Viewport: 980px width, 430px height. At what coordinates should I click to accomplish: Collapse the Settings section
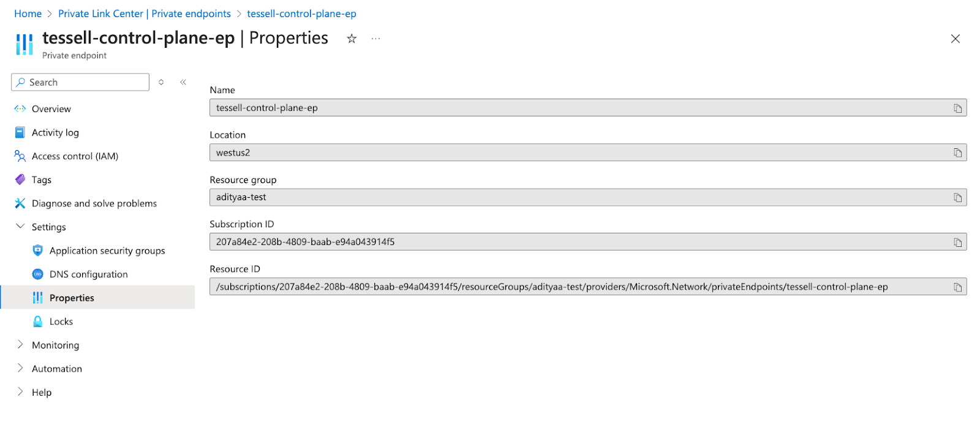pos(20,227)
